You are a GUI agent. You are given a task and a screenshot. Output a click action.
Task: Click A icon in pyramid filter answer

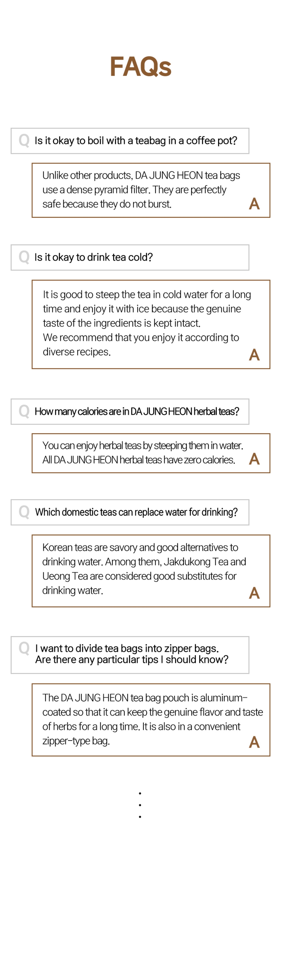tap(254, 204)
